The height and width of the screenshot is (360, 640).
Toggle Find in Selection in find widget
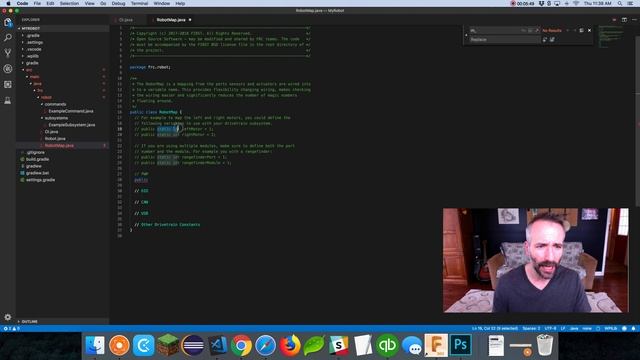pos(581,30)
